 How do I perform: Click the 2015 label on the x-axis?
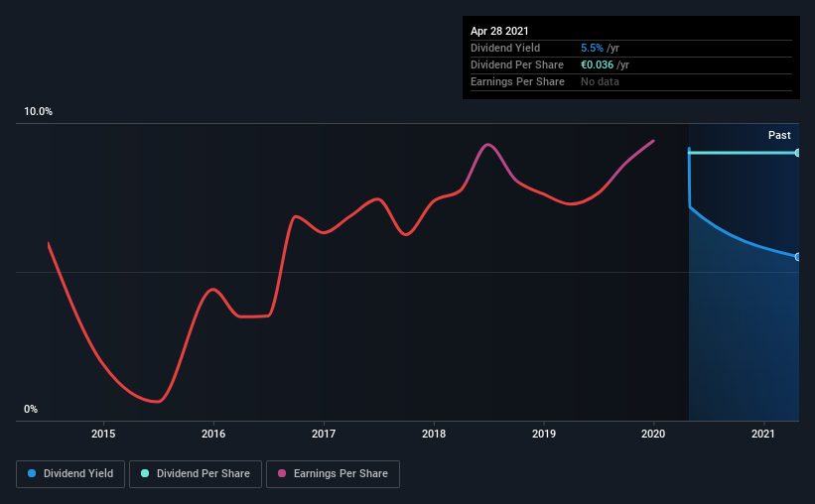click(x=103, y=434)
